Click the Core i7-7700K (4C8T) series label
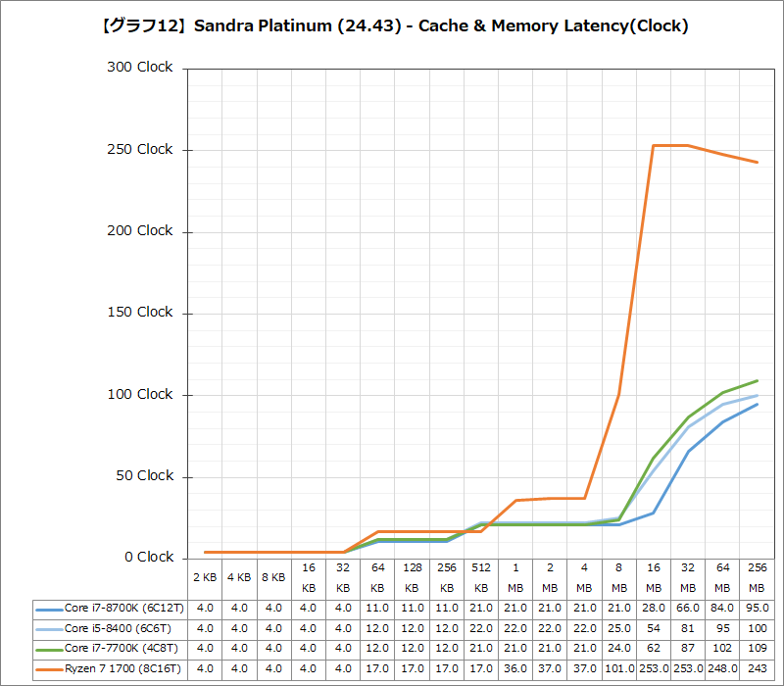The width and height of the screenshot is (784, 686). click(120, 648)
